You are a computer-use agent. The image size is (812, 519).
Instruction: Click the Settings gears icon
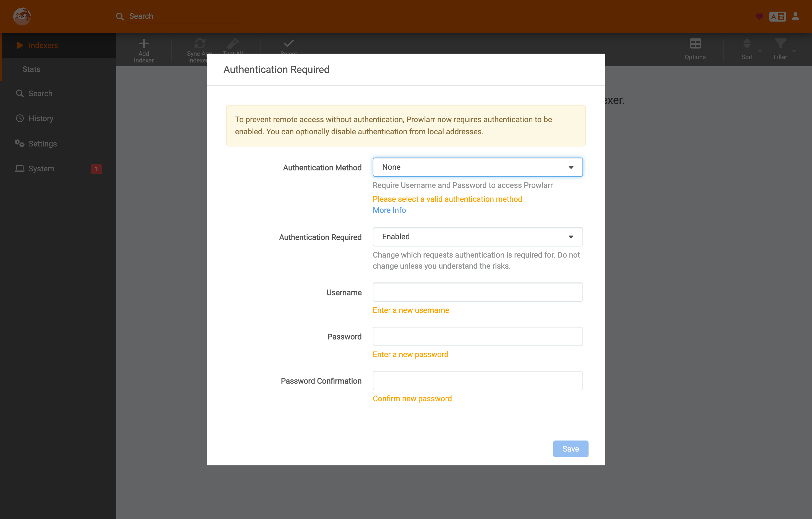point(20,143)
